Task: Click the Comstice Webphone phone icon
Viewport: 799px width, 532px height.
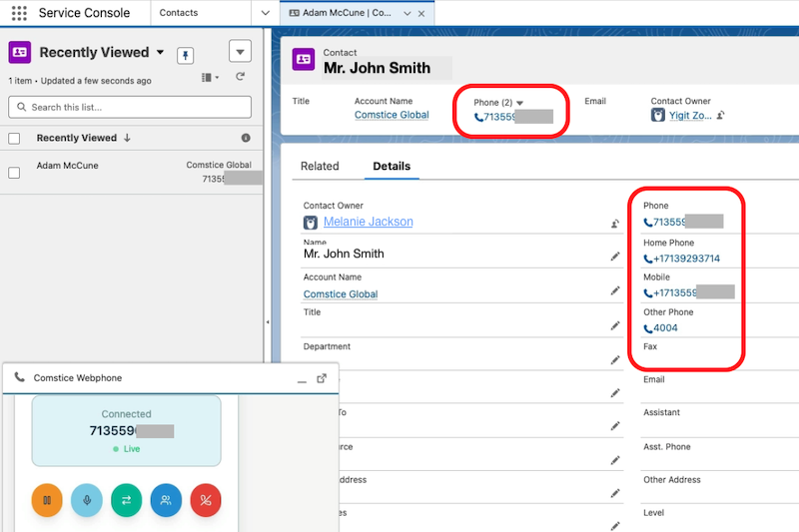Action: tap(19, 377)
